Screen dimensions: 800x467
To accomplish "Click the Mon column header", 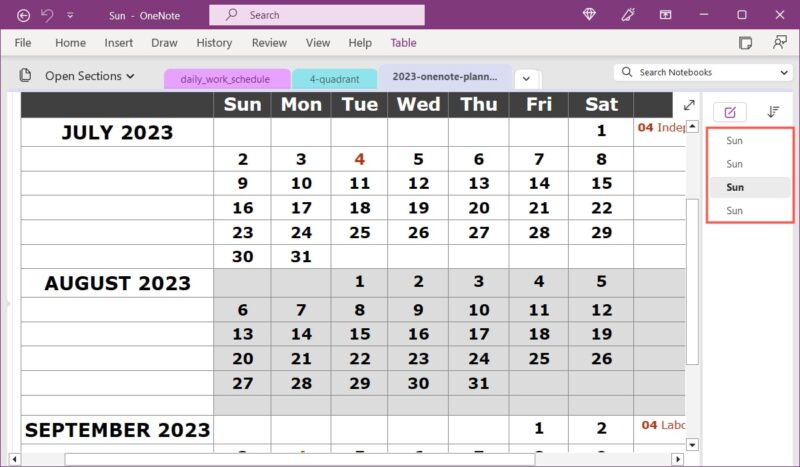I will [301, 105].
